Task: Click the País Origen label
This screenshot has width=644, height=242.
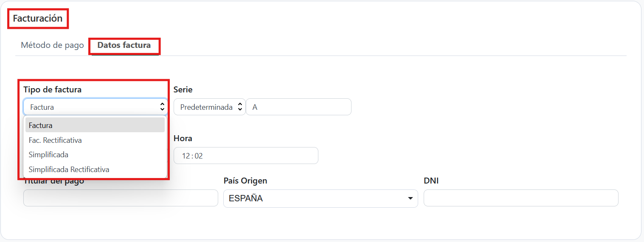Action: 245,181
